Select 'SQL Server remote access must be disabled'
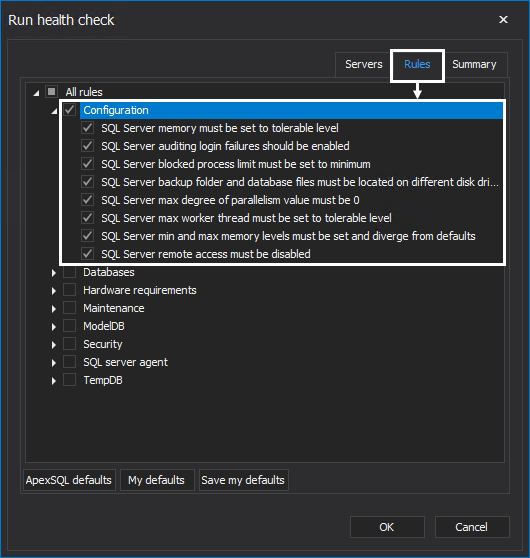This screenshot has width=530, height=558. click(206, 254)
